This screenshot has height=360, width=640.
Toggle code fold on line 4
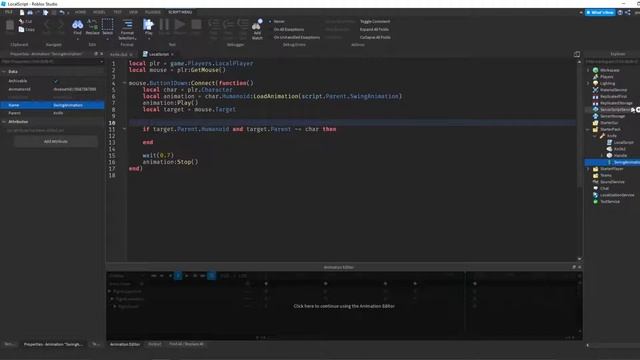(124, 83)
